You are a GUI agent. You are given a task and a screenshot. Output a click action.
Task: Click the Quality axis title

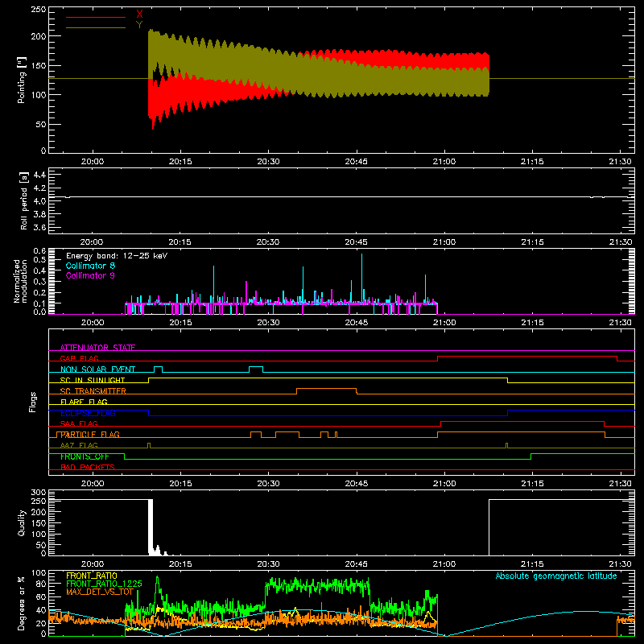(22, 522)
